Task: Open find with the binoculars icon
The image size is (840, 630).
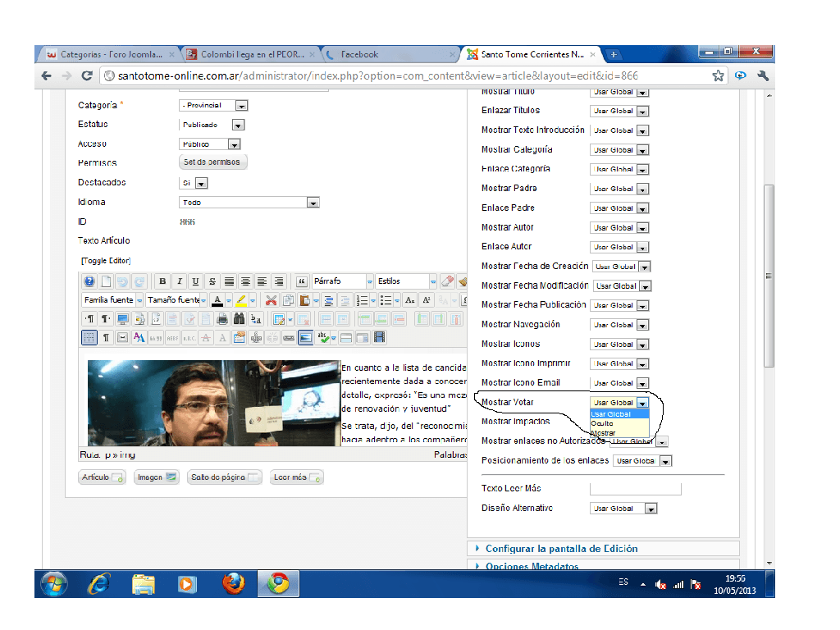Action: (239, 319)
